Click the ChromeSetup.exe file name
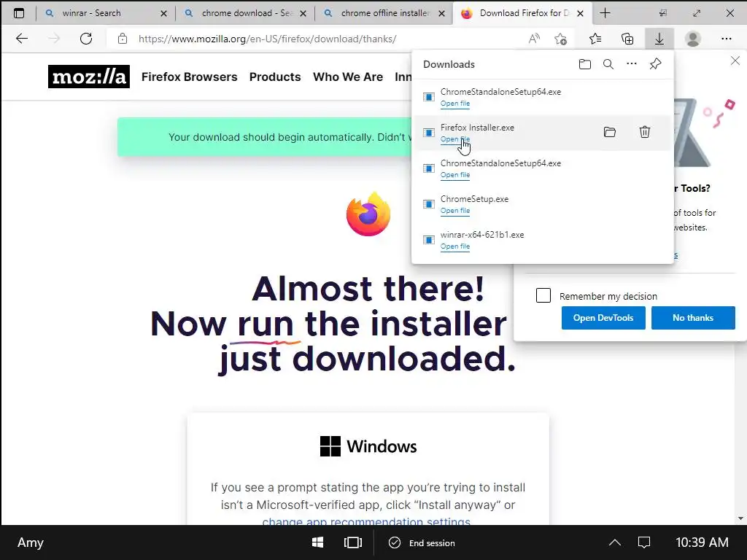747x560 pixels. coord(474,198)
